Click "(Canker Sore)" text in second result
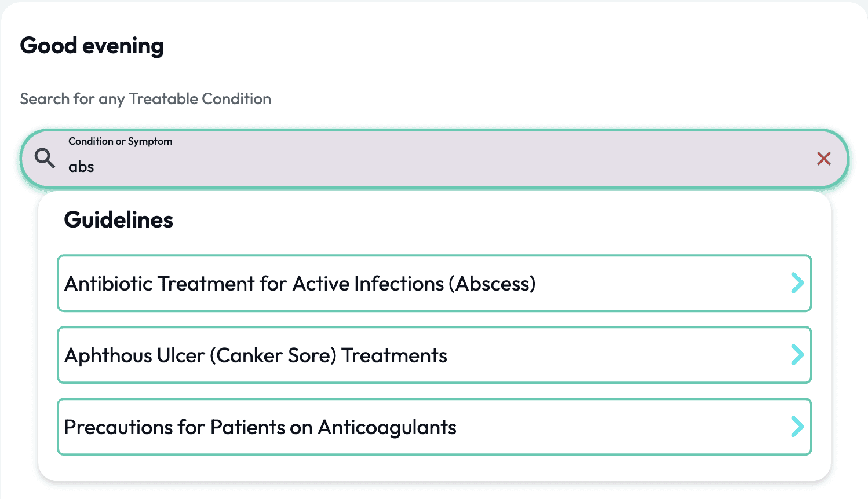The height and width of the screenshot is (499, 868). point(273,355)
